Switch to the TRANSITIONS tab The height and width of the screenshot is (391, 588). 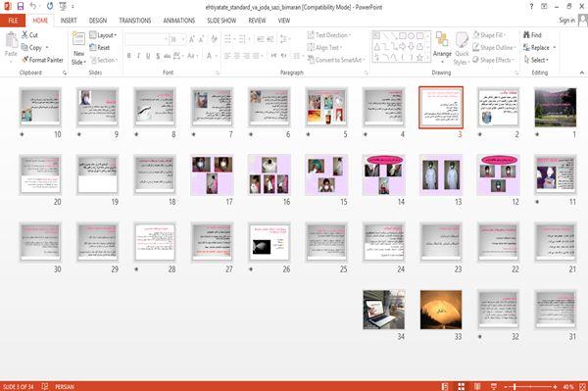(135, 21)
